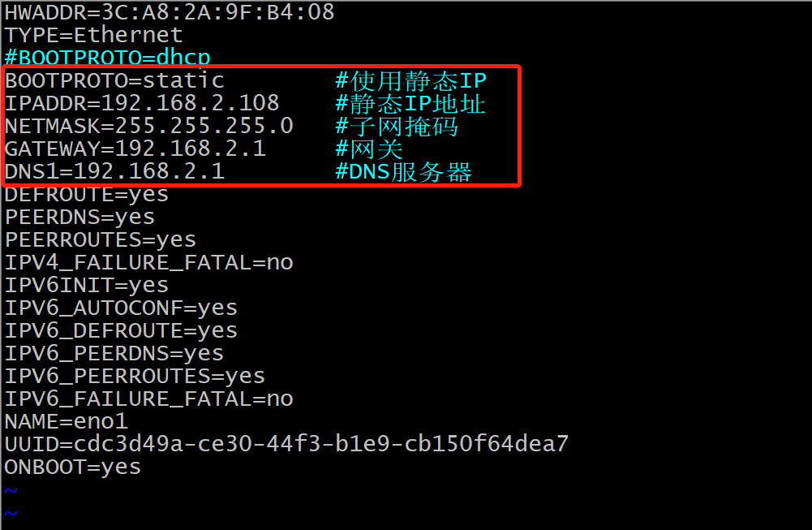The width and height of the screenshot is (812, 530).
Task: Click the #使用静态IP comment
Action: tap(410, 80)
